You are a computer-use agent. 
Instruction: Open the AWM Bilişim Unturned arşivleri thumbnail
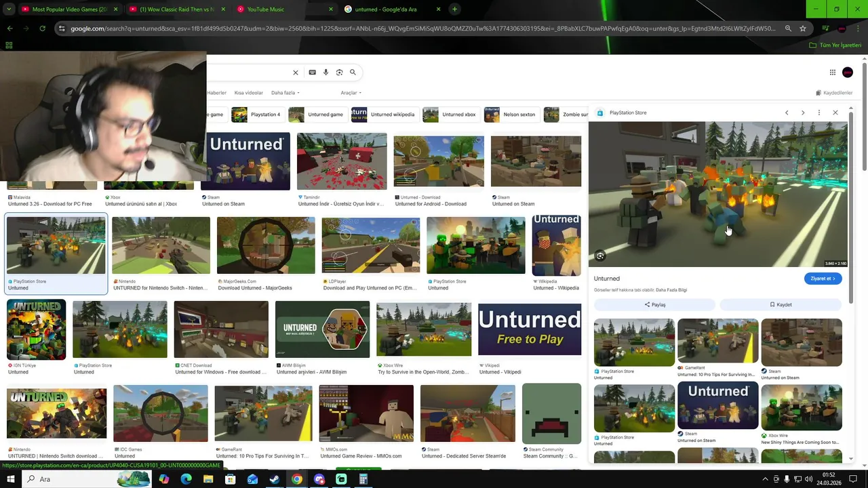point(322,329)
